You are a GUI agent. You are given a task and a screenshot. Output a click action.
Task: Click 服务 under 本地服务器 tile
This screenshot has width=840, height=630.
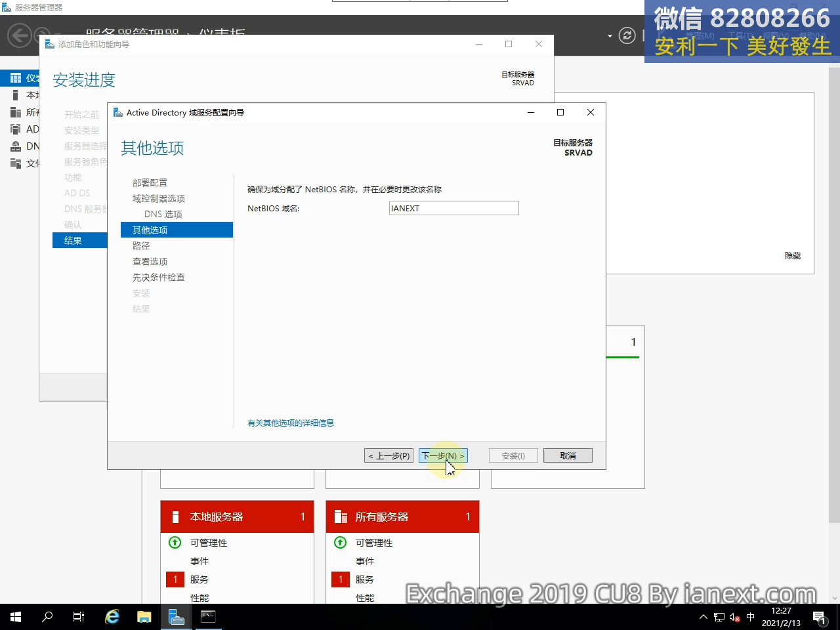[x=199, y=579]
